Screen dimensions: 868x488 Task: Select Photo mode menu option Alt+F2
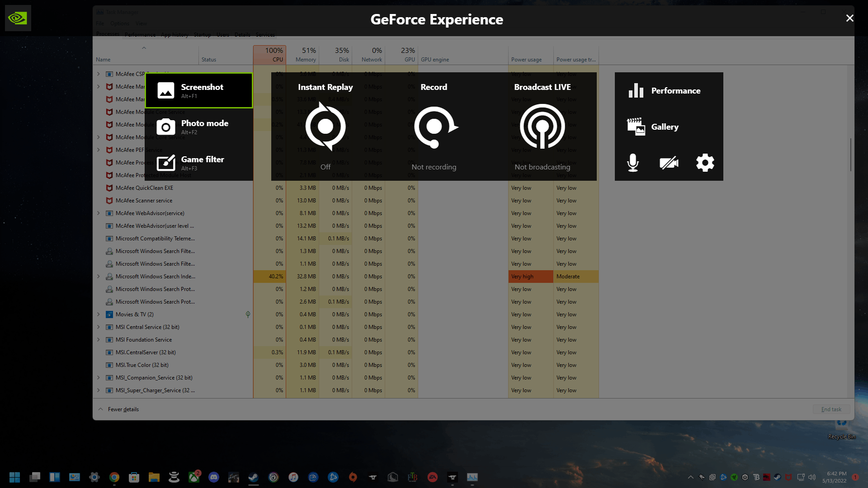pyautogui.click(x=200, y=127)
